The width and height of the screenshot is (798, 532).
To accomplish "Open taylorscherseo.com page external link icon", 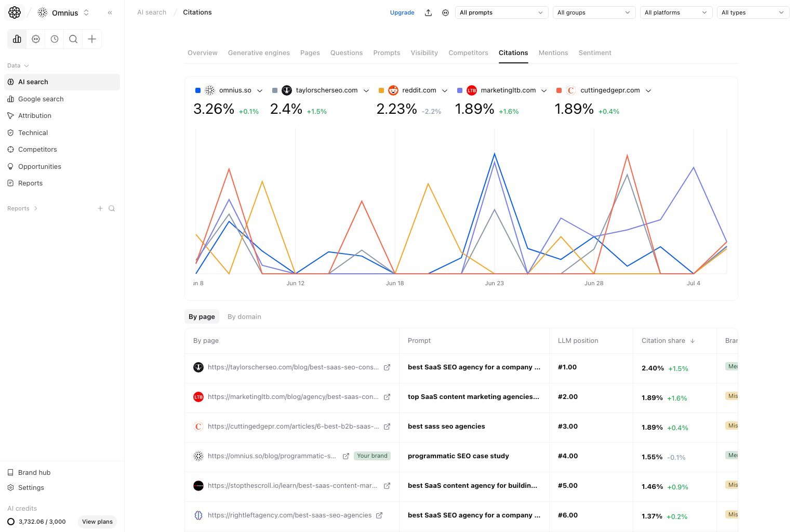I will coord(387,367).
